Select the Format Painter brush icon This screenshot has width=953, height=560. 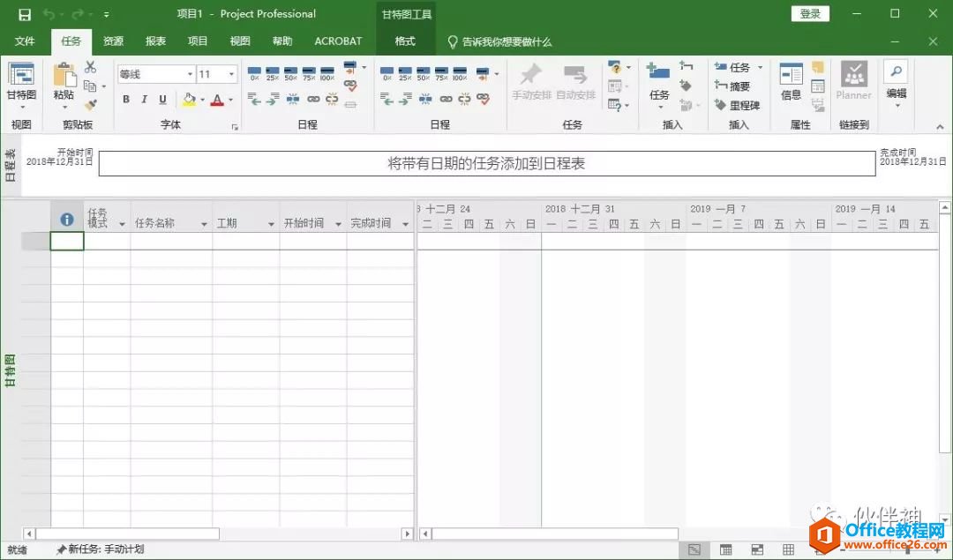coord(91,105)
